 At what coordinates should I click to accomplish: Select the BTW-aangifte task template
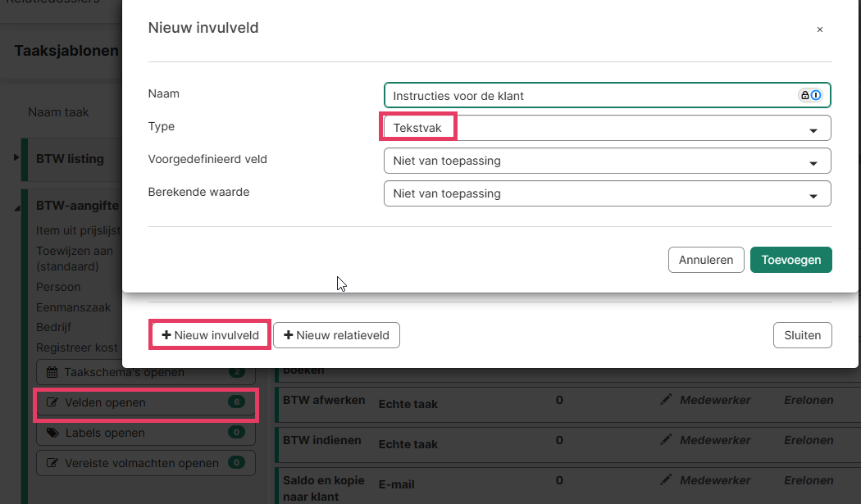[77, 206]
